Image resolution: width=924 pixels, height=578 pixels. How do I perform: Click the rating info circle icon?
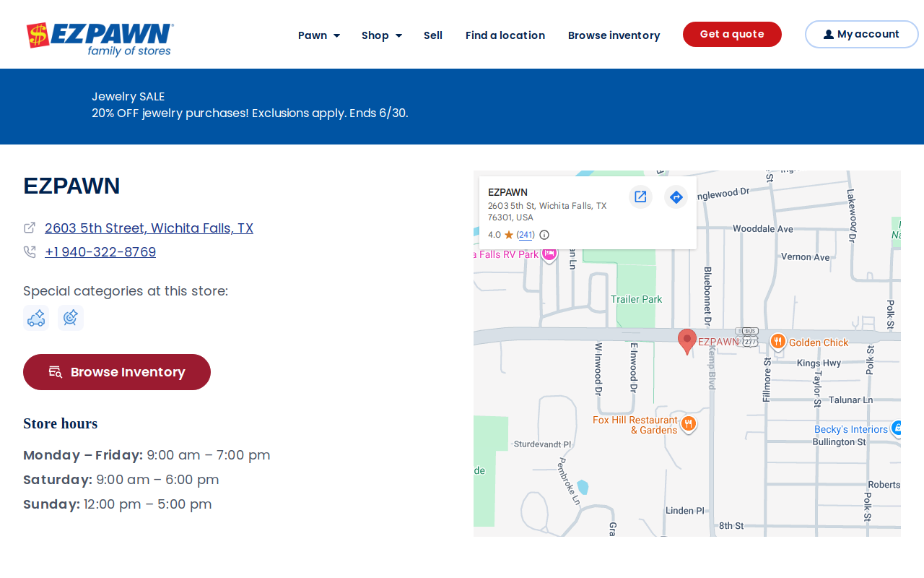pos(544,235)
